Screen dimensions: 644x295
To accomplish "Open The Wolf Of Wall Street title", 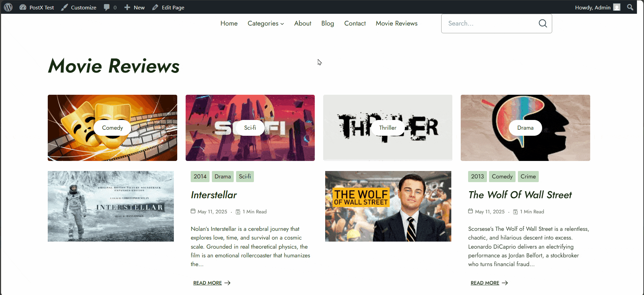I will (x=520, y=195).
